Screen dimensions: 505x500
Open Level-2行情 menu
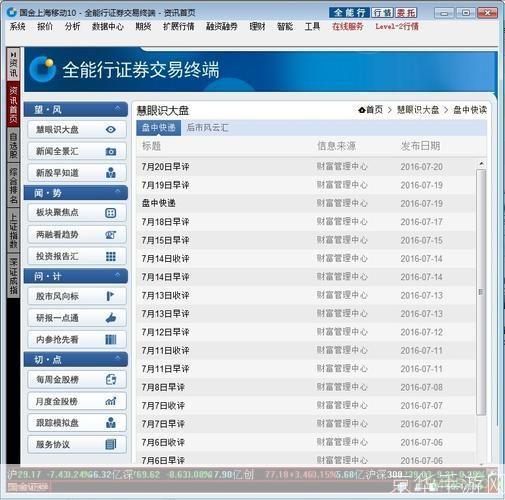[x=397, y=26]
